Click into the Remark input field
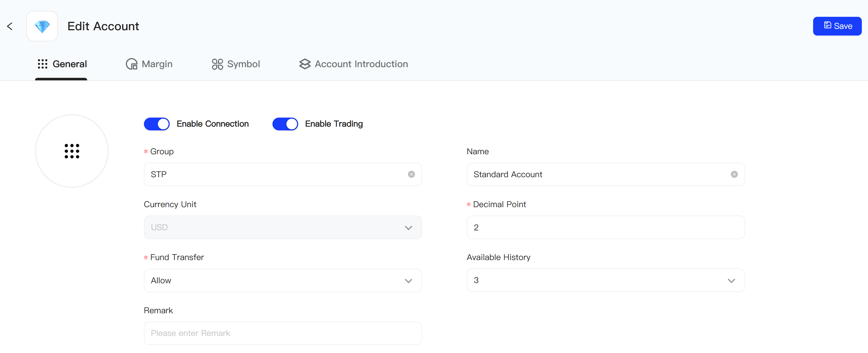 tap(283, 333)
